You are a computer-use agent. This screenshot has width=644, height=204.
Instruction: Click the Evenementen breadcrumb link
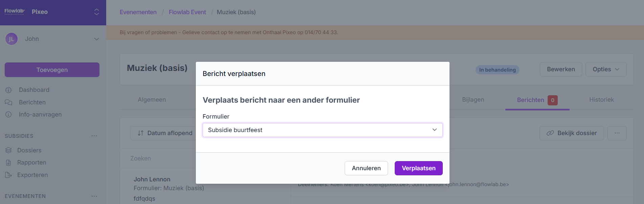(x=138, y=12)
